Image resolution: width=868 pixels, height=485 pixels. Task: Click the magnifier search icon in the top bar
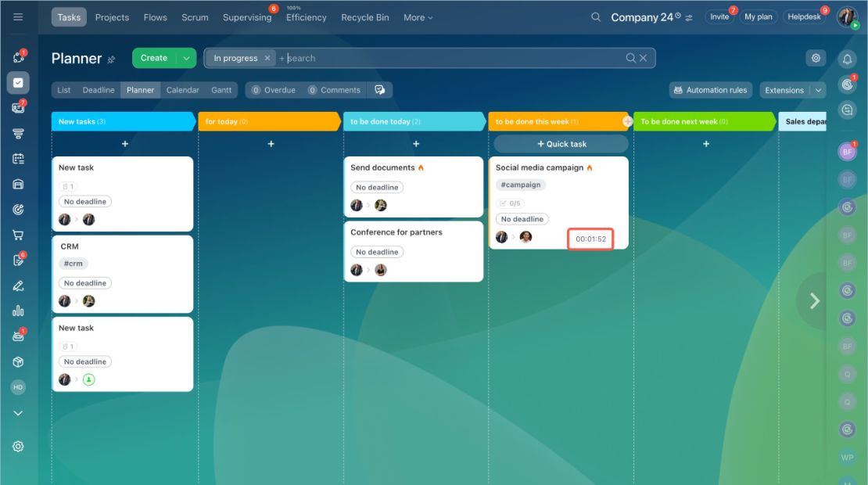(596, 17)
